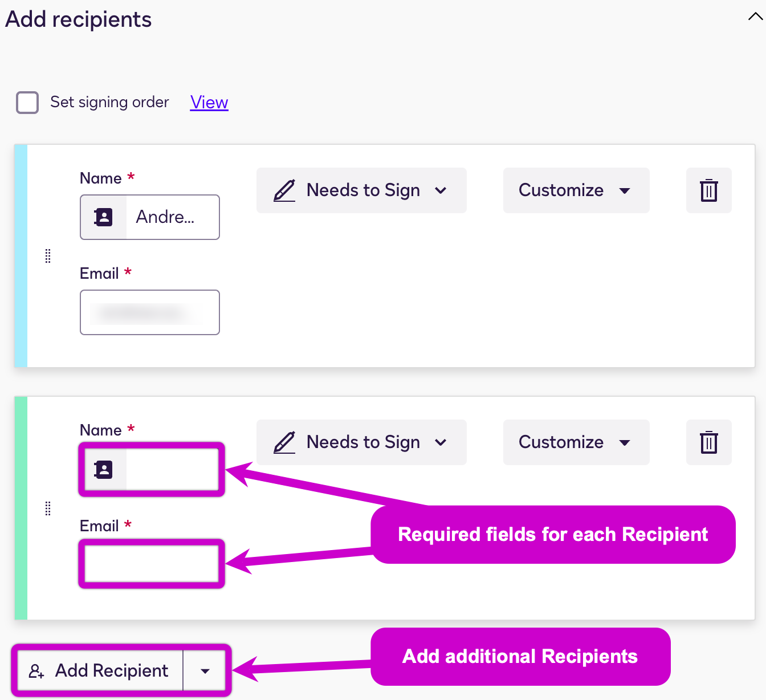Click pen icon in second Needs to Sign

(284, 442)
